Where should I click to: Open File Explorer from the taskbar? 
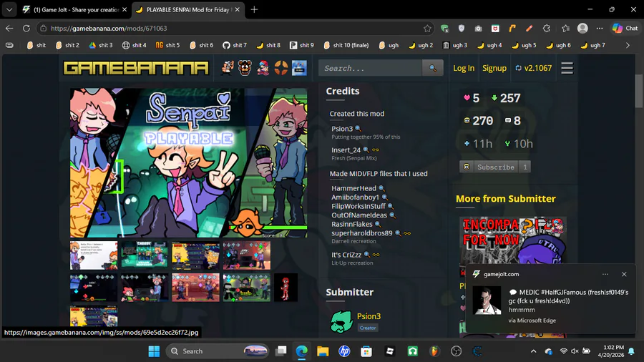click(323, 351)
